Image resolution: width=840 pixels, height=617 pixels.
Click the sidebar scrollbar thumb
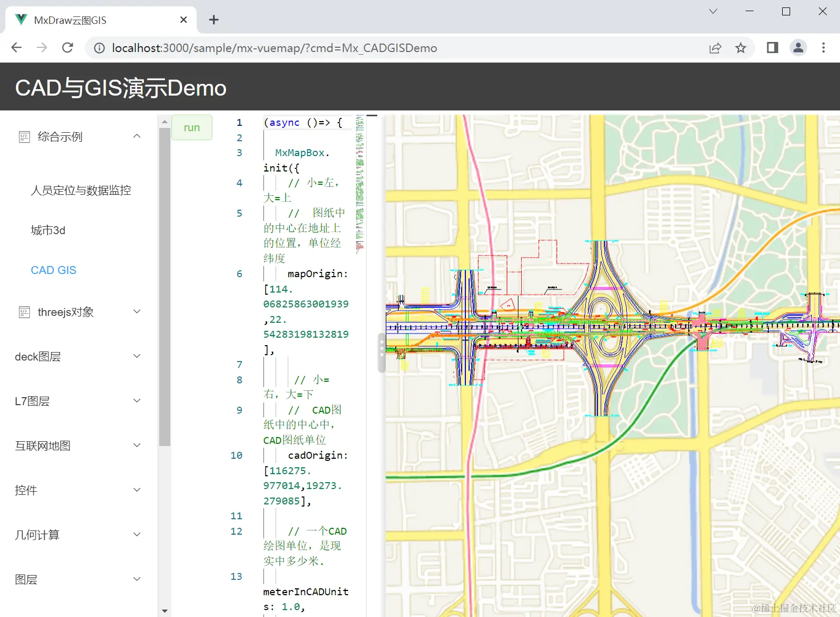point(164,287)
